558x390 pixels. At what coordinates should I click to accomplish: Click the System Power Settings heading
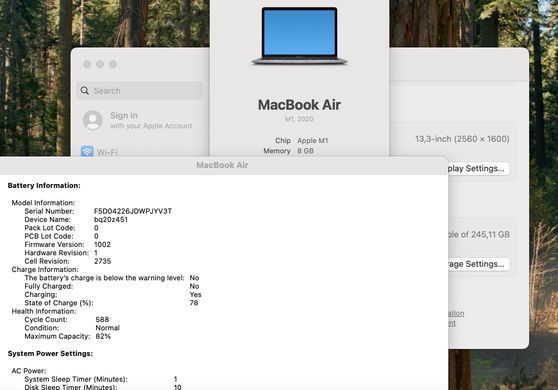tap(50, 353)
